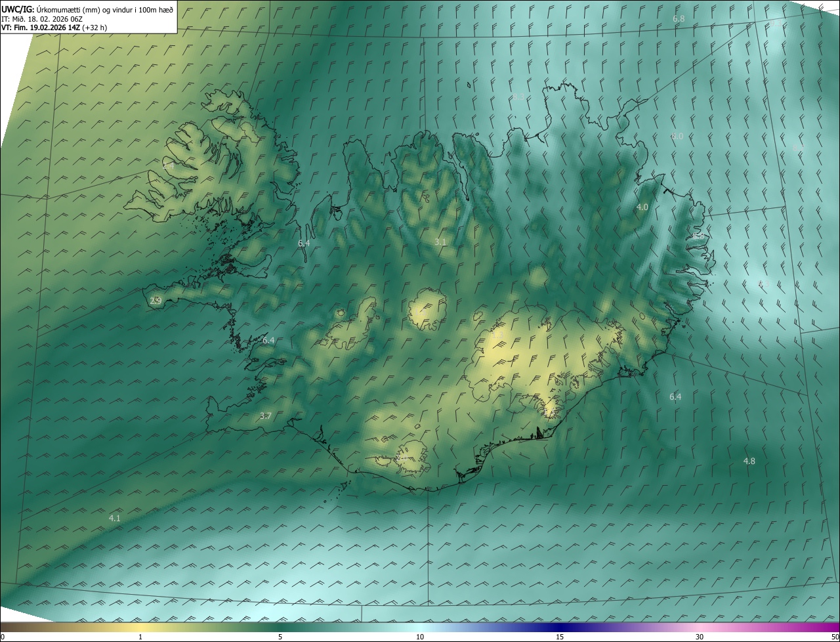Image resolution: width=840 pixels, height=642 pixels.
Task: Select the 2.4 value label over the Westfjords
Action: 169,167
